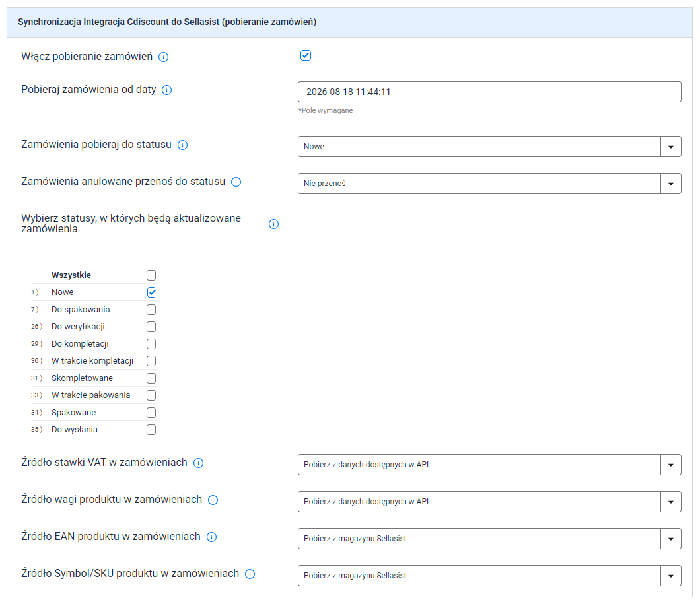Tick the Do spakowania checkbox
700x604 pixels.
click(151, 310)
